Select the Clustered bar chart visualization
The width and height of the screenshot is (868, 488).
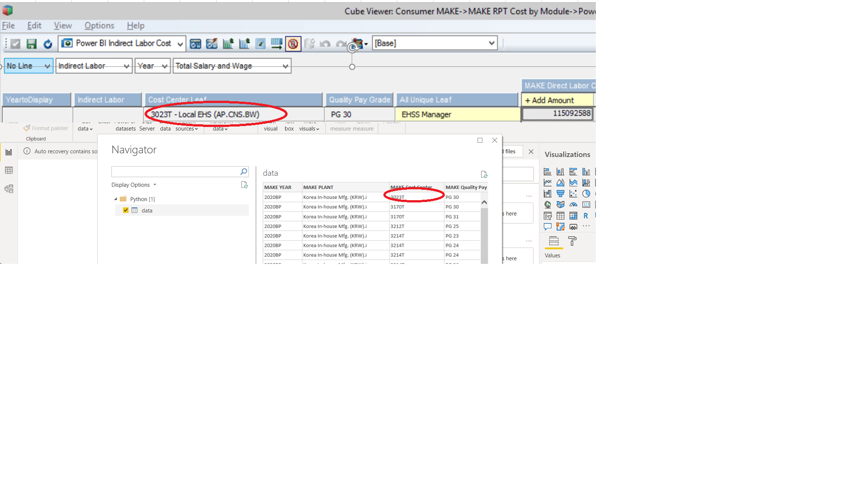point(573,172)
